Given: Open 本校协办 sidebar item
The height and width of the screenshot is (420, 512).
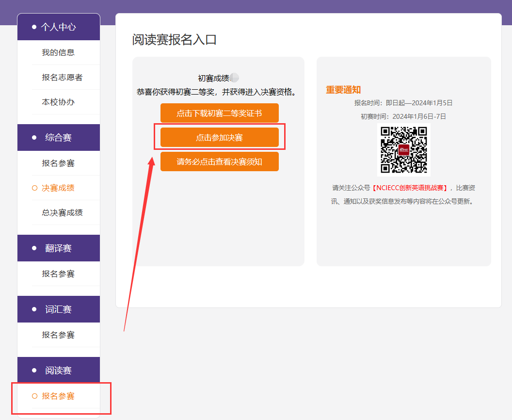Looking at the screenshot, I should pos(58,102).
